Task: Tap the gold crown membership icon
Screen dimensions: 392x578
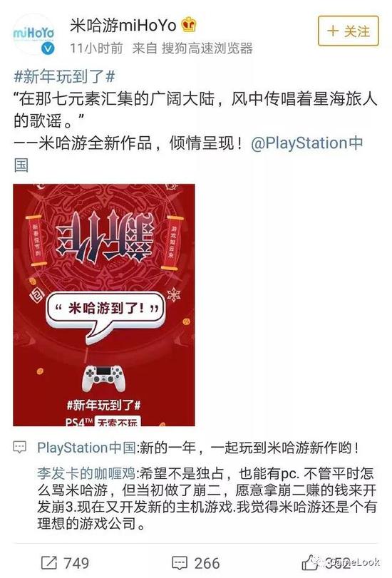Action: point(189,25)
